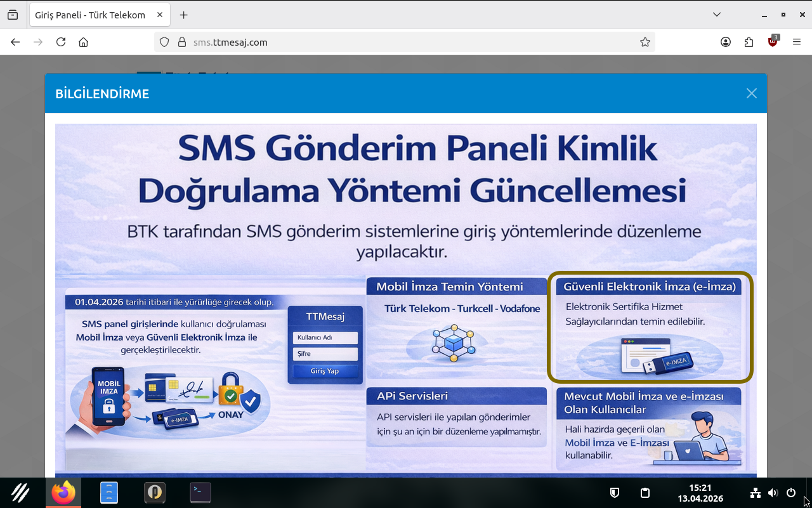Click the Türk Telekom - Turkcell - Vodafone text
Viewport: 812px width, 508px height.
pos(462,309)
